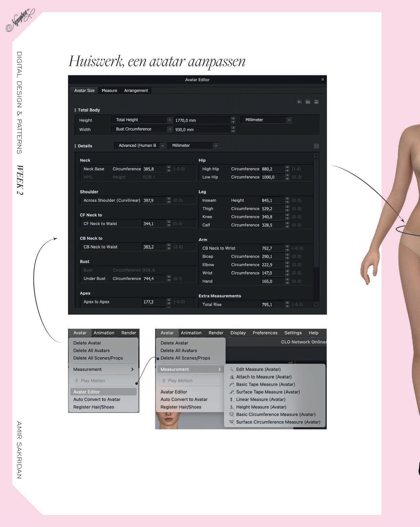
Task: Click the Surface Circumference Measure (Avatar) icon
Action: coord(232,422)
